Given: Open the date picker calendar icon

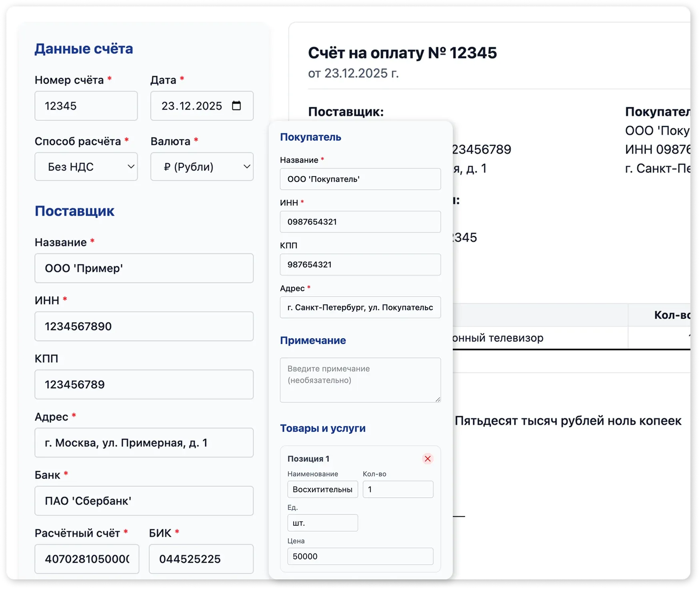Looking at the screenshot, I should point(236,106).
